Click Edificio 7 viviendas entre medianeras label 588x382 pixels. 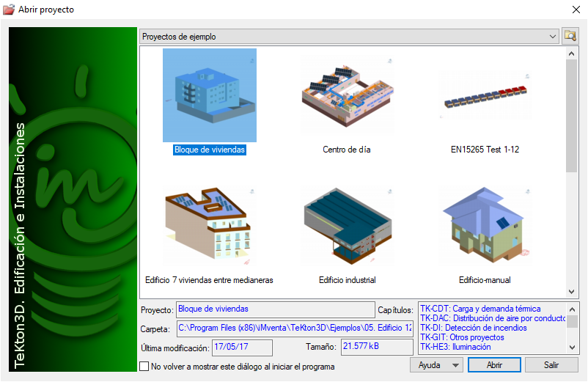click(209, 280)
